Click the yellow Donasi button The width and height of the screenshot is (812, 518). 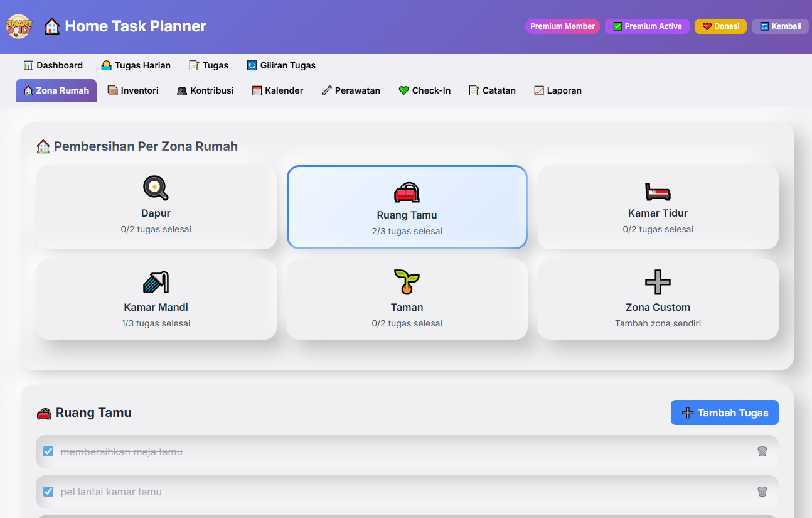(x=720, y=26)
